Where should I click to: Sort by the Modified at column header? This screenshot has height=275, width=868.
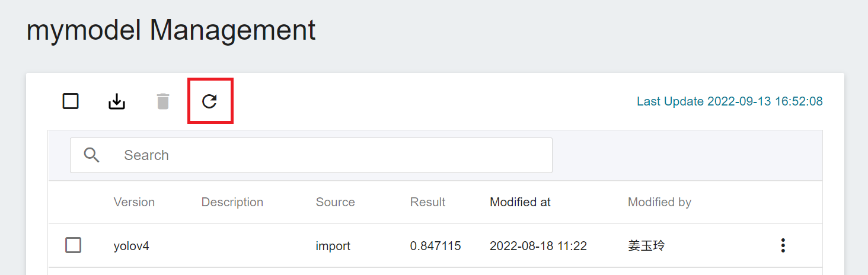[520, 202]
